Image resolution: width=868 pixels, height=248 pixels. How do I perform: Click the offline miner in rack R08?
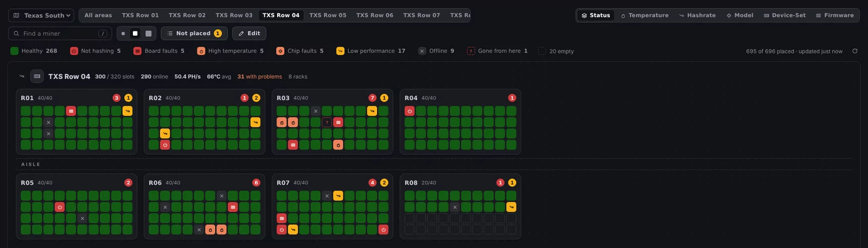click(x=455, y=207)
